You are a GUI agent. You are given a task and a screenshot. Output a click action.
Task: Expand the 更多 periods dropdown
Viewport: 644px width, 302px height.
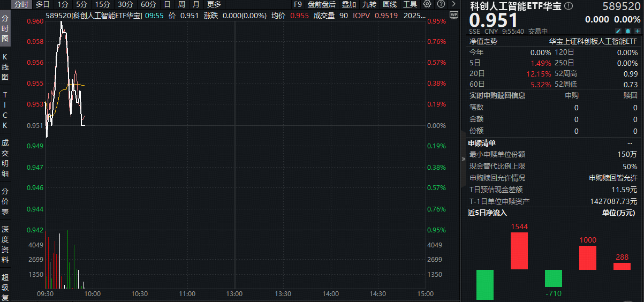[x=214, y=4]
